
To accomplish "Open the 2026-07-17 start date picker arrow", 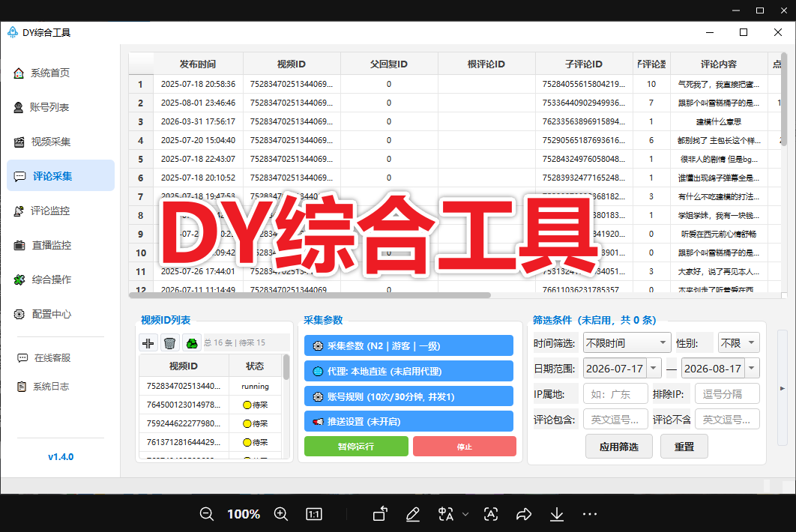I will (654, 369).
